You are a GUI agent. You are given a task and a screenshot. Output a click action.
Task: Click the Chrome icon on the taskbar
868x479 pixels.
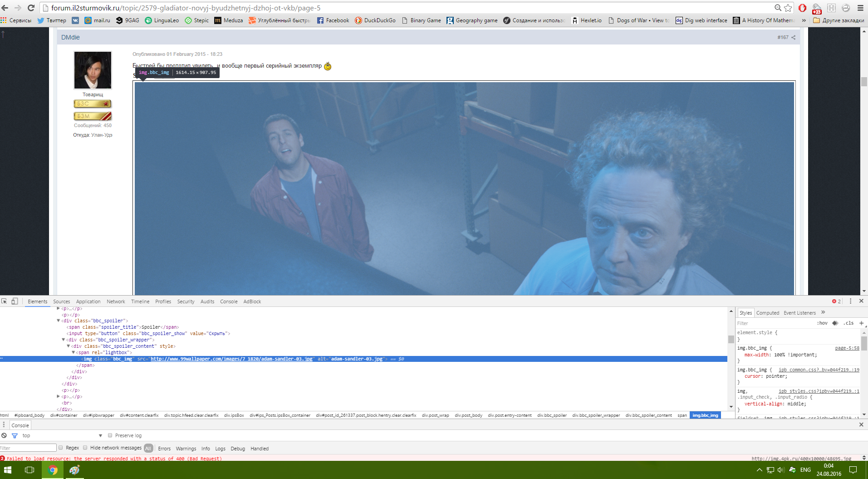point(53,470)
